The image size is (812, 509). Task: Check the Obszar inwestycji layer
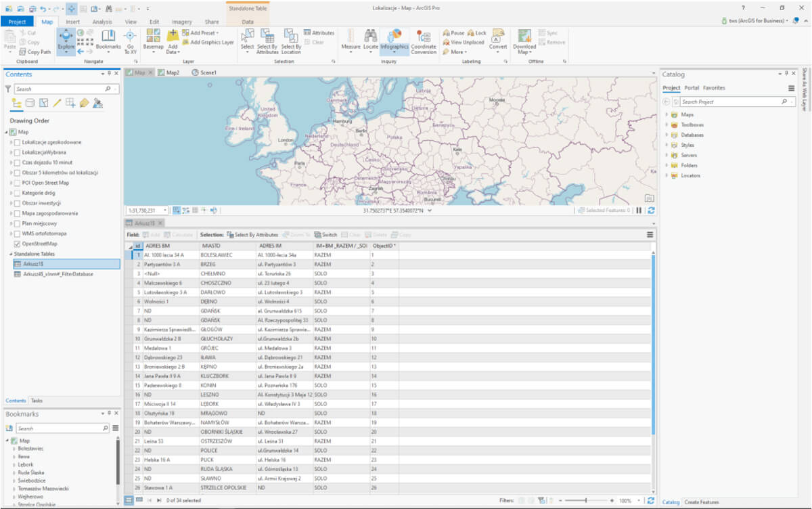click(17, 203)
